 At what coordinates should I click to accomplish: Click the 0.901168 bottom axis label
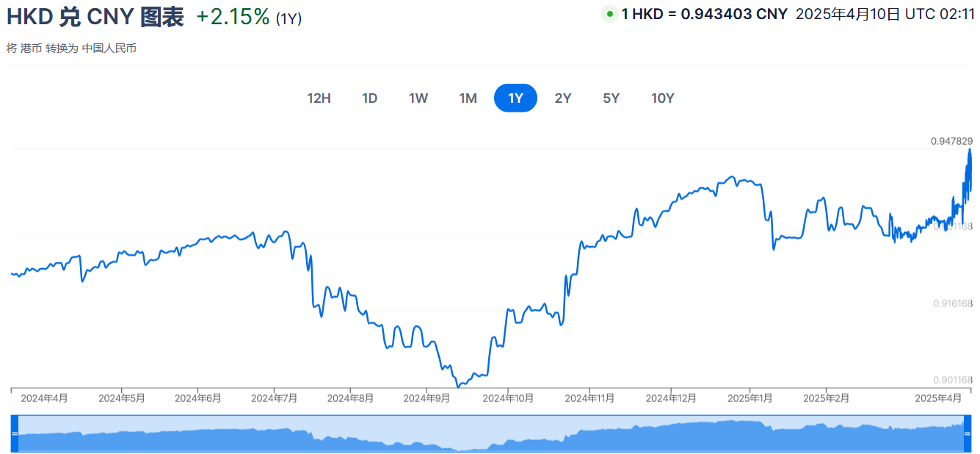(952, 380)
